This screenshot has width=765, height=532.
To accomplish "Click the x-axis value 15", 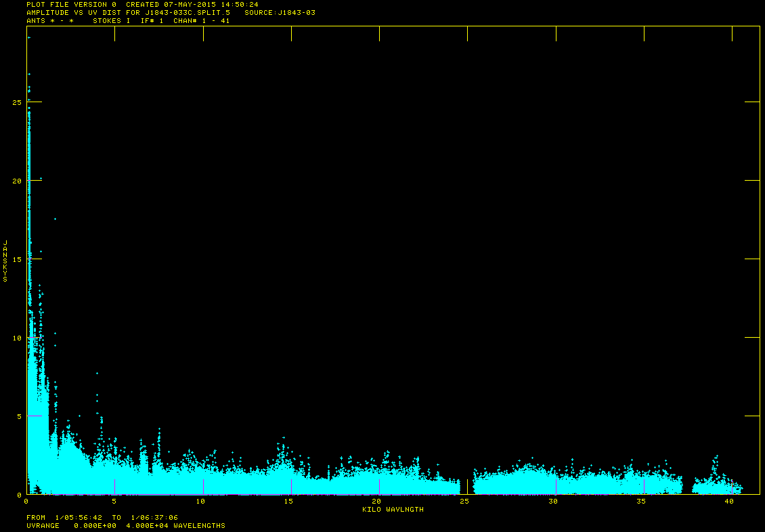I will 288,502.
